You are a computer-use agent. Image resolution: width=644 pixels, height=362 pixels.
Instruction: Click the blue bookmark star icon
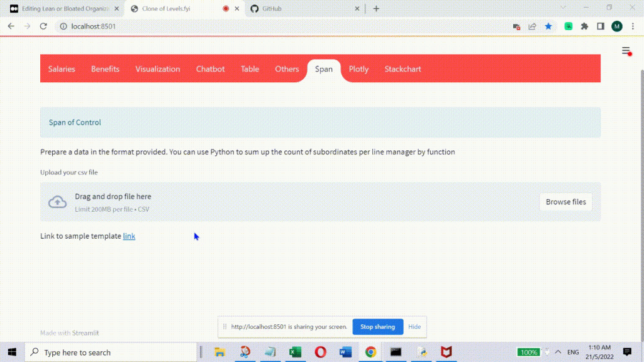pyautogui.click(x=548, y=26)
